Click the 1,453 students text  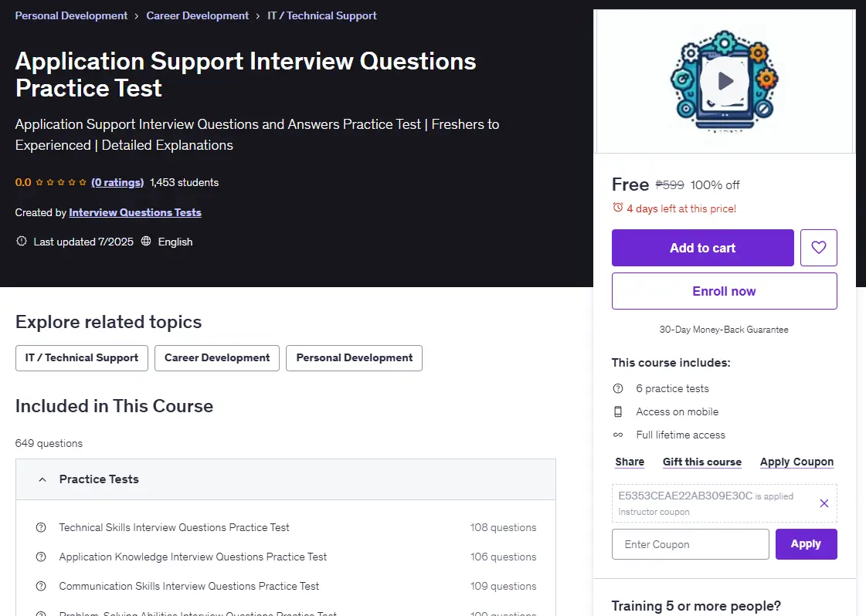[184, 182]
